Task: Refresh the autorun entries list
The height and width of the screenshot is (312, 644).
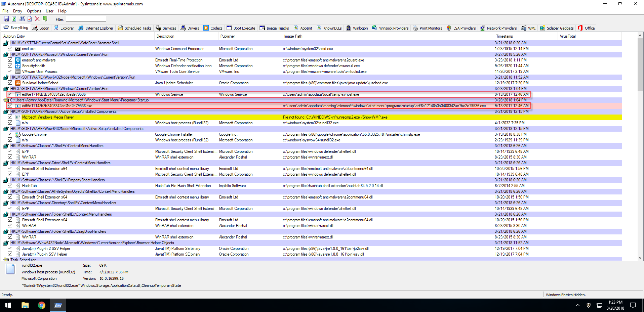Action: click(14, 19)
